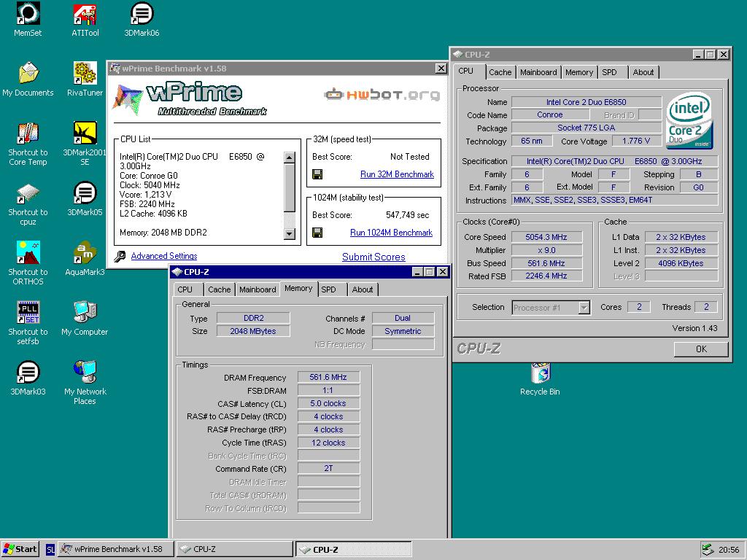Click the DRAM Frequency 561.6 MHz field
Viewport: 747px width, 560px height.
click(328, 377)
